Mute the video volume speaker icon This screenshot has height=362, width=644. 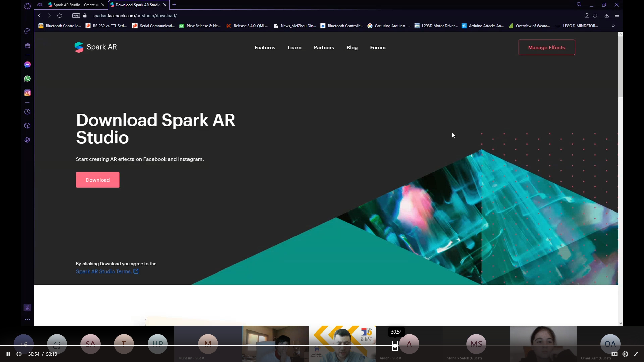click(19, 354)
